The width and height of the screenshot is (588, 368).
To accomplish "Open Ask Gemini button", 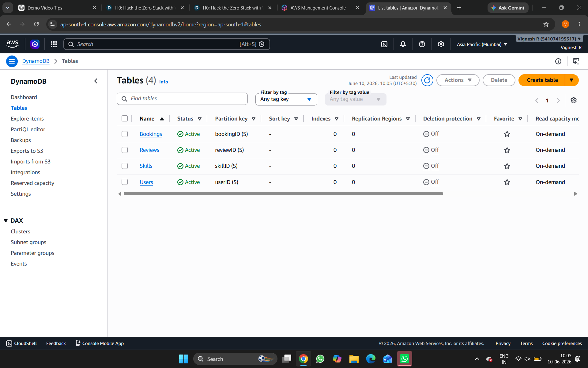I will pyautogui.click(x=508, y=8).
